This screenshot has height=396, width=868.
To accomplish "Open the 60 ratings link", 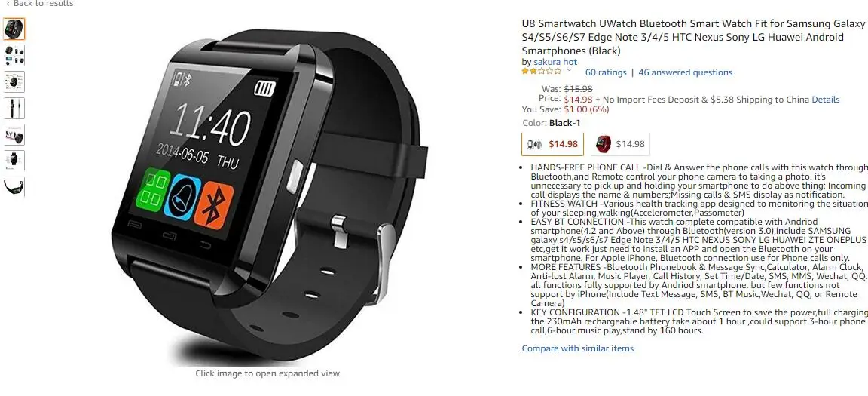I will [x=606, y=72].
